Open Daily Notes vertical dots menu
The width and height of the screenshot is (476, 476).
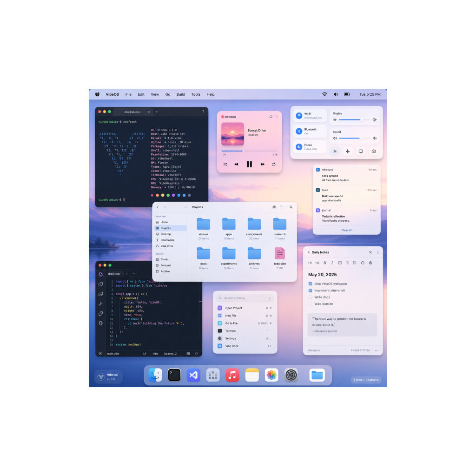pos(377,252)
